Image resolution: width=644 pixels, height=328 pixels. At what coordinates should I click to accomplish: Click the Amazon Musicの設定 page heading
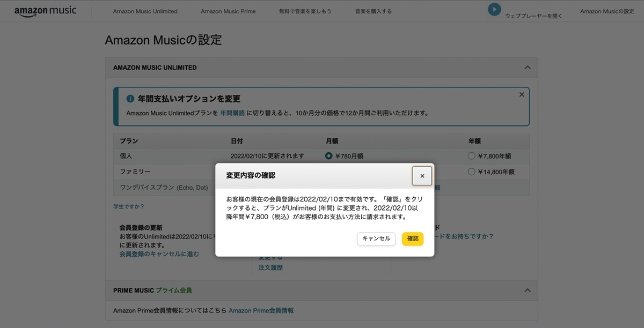tap(163, 40)
